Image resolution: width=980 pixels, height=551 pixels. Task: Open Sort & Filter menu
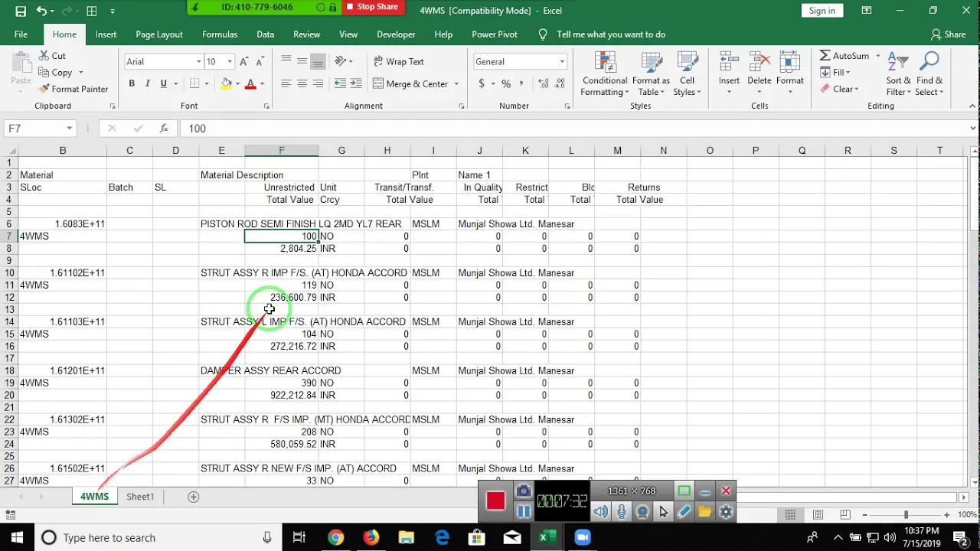tap(898, 75)
